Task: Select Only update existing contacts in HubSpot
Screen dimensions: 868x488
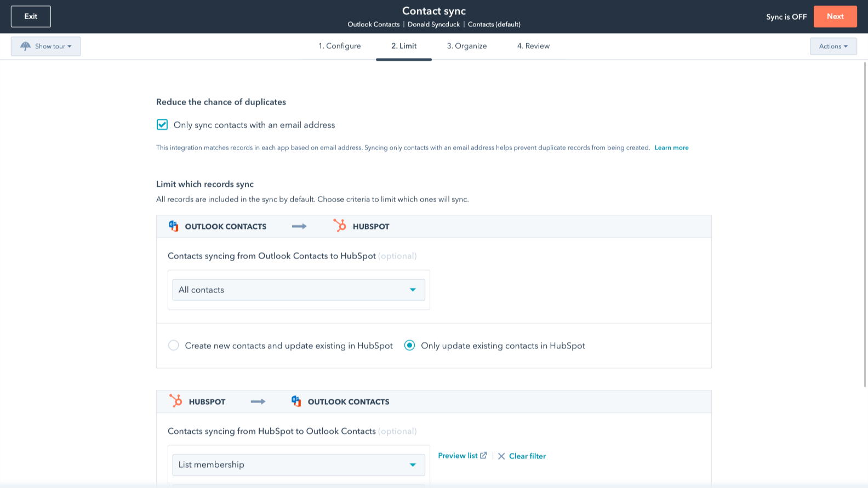Action: [x=409, y=346]
